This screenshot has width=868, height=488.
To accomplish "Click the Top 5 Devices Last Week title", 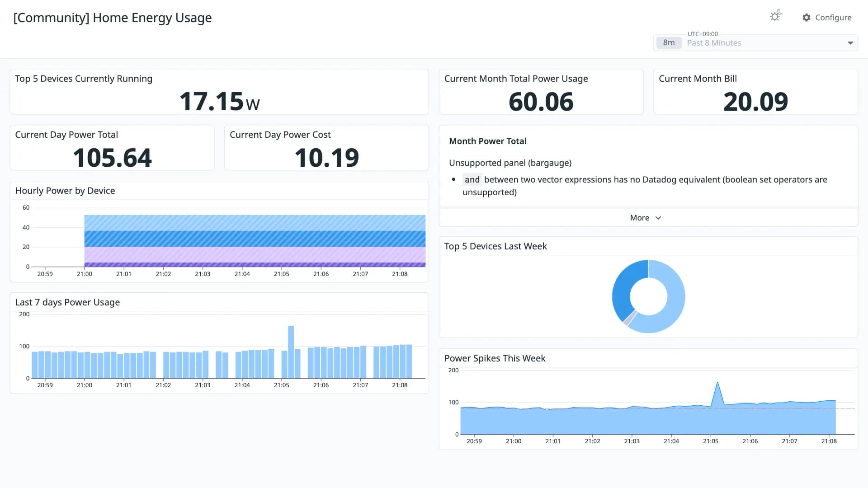I will (495, 246).
